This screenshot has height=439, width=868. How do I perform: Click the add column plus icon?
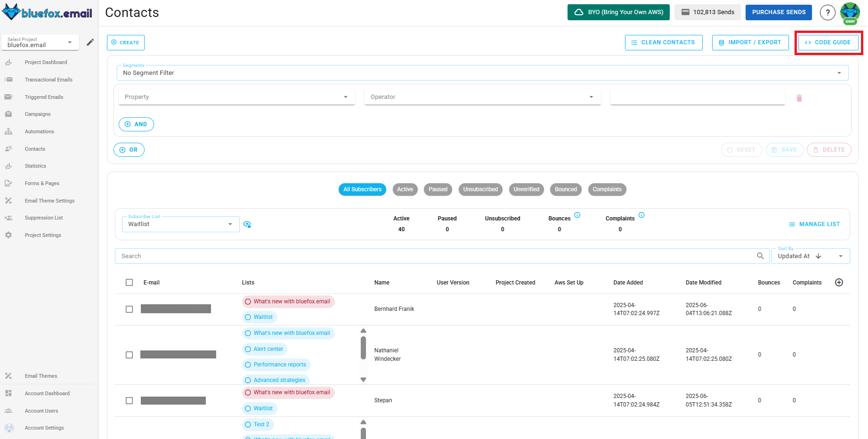tap(839, 283)
